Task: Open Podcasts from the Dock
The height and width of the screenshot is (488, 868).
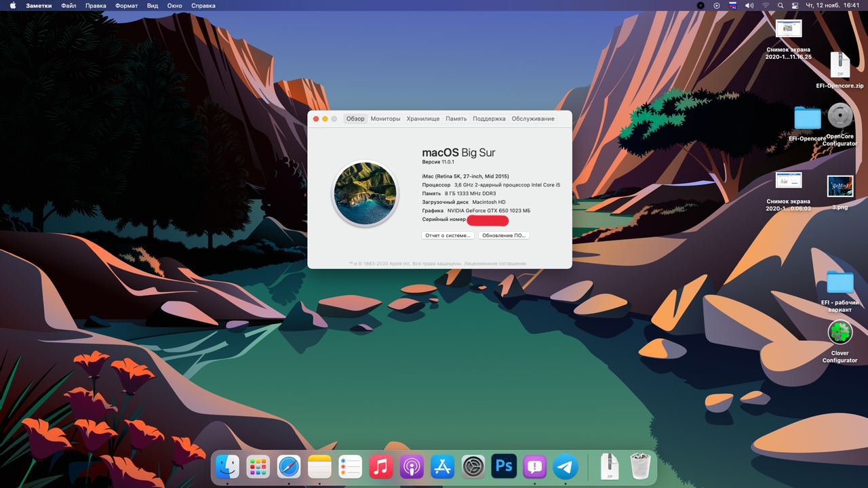Action: pos(412,466)
